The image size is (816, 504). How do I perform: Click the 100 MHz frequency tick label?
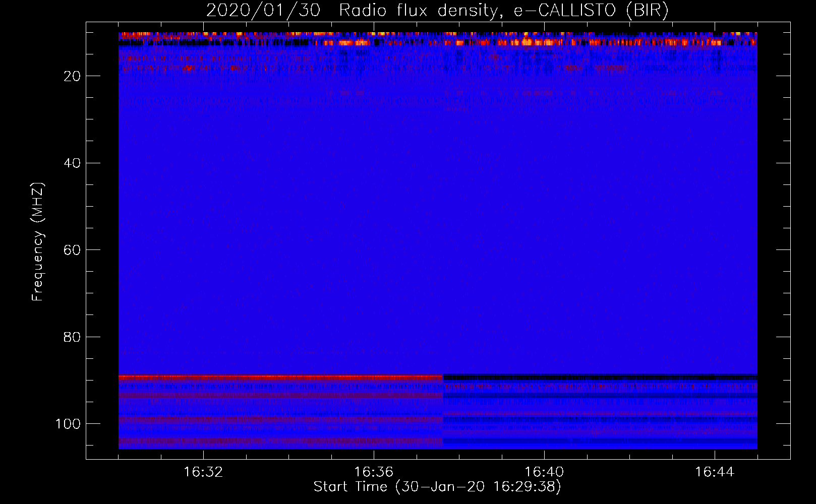(68, 424)
